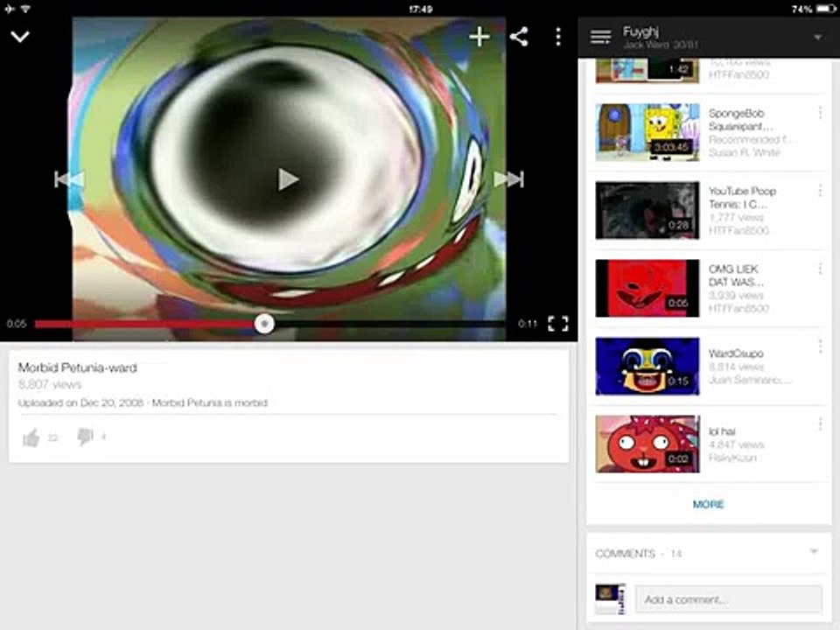
Task: Skip to next video in playlist
Action: [508, 179]
